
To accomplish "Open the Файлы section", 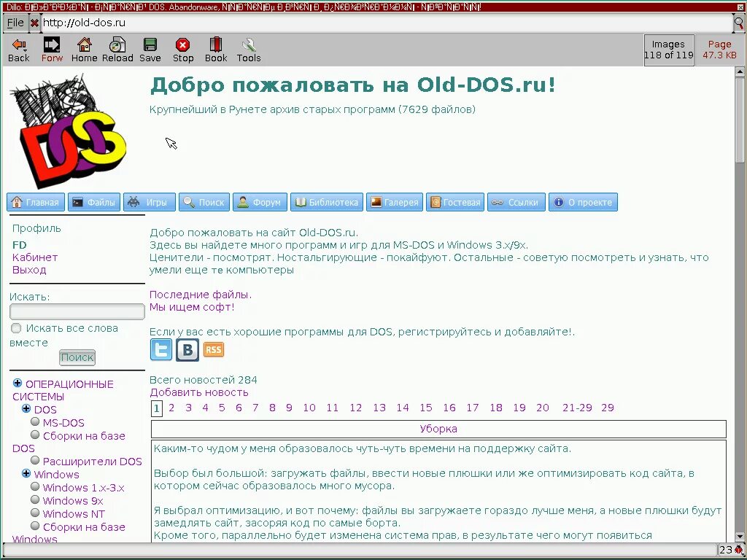I will [x=94, y=203].
